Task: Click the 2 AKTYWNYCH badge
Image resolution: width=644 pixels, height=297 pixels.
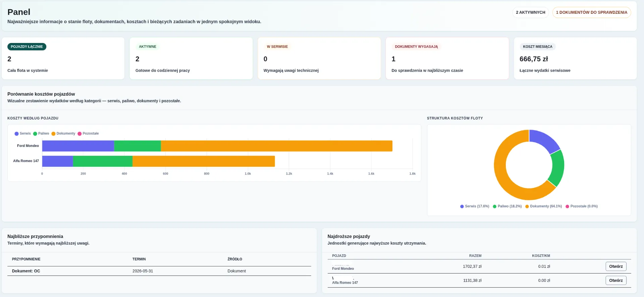Action: click(x=531, y=12)
